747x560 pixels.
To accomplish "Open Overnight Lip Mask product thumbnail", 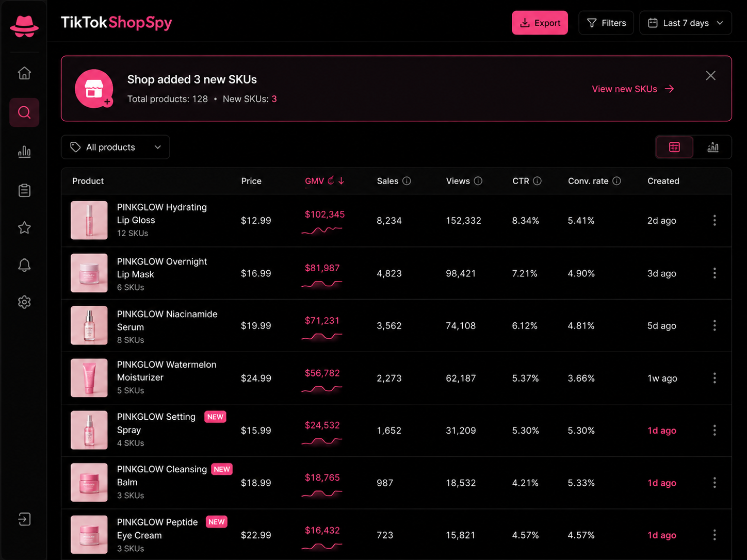I will tap(89, 273).
